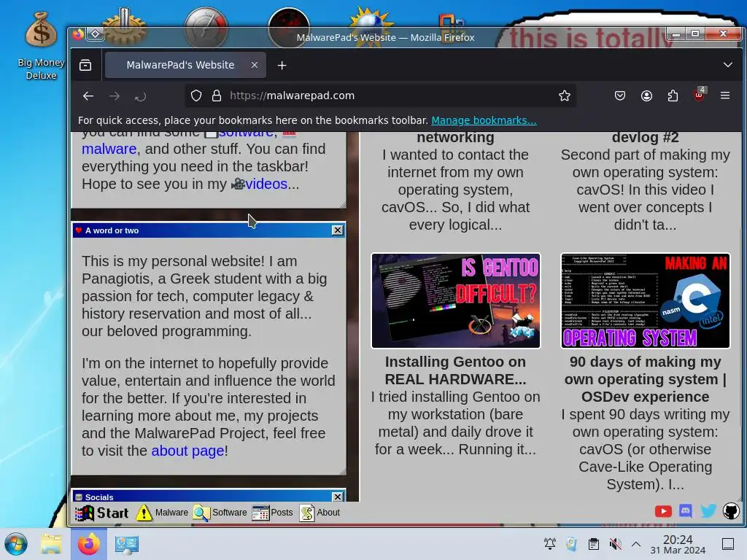The image size is (747, 560).
Task: Open the Extensions puzzle icon
Action: (673, 96)
